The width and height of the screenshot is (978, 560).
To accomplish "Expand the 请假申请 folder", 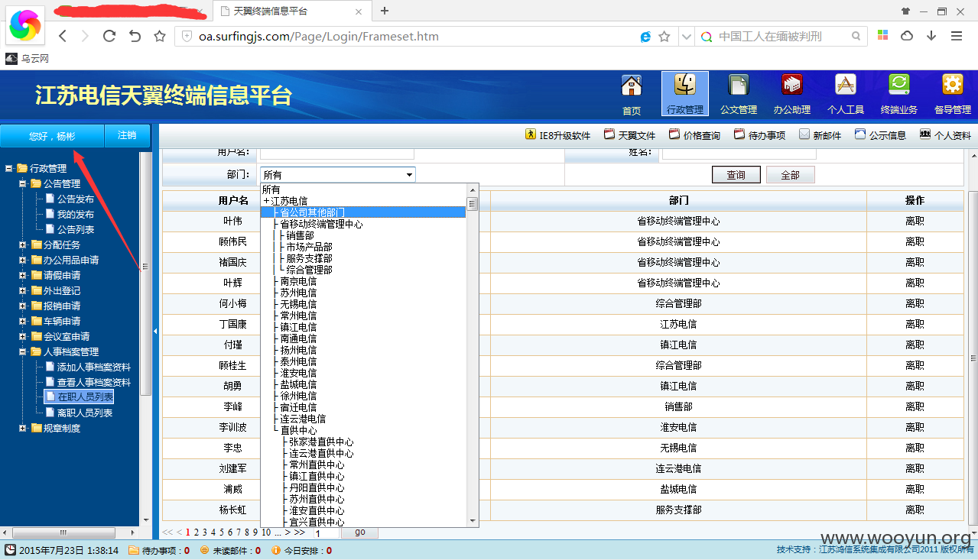I will click(22, 275).
